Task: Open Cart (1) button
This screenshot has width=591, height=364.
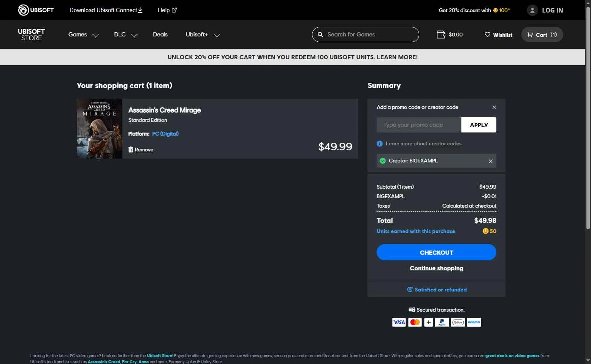Action: point(542,35)
